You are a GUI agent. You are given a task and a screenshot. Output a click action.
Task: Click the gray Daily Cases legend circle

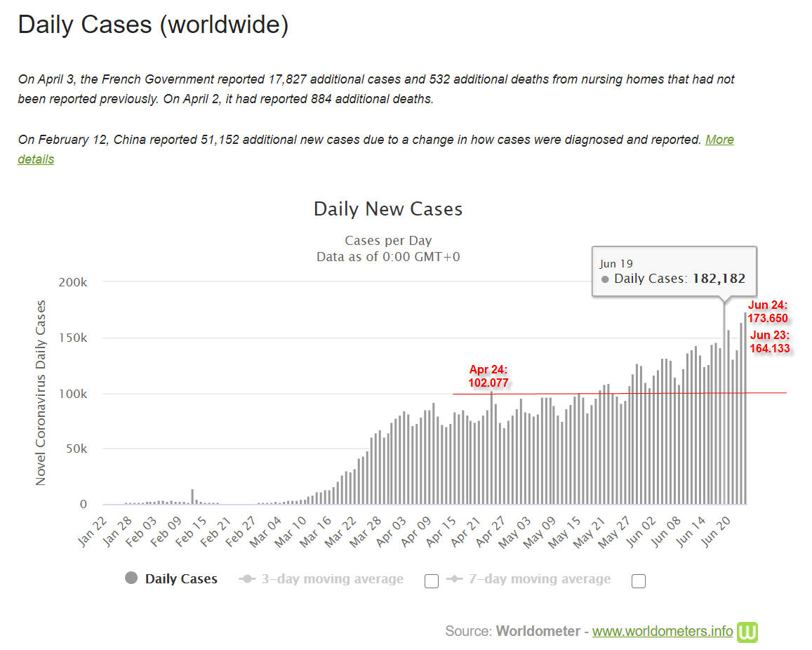click(131, 578)
